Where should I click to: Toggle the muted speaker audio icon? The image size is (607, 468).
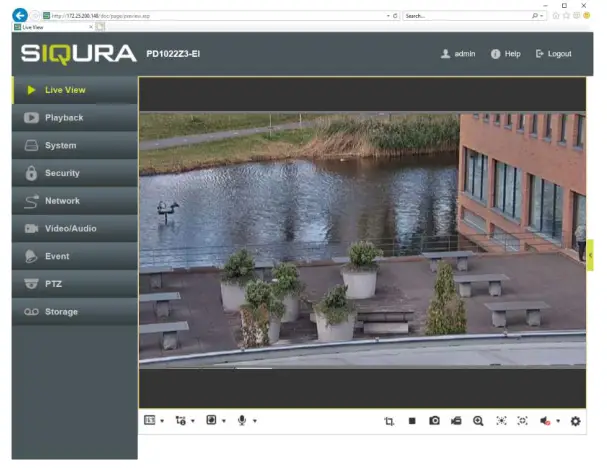(545, 421)
